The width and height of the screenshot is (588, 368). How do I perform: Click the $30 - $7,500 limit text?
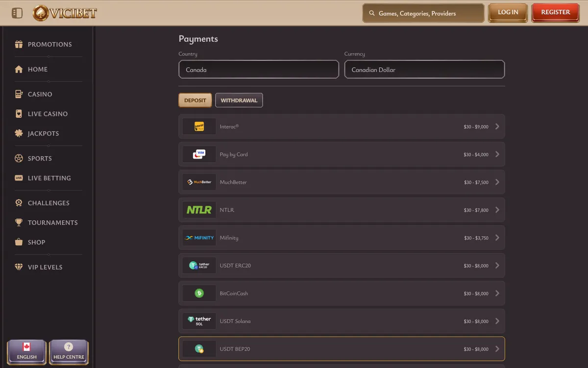pyautogui.click(x=476, y=183)
